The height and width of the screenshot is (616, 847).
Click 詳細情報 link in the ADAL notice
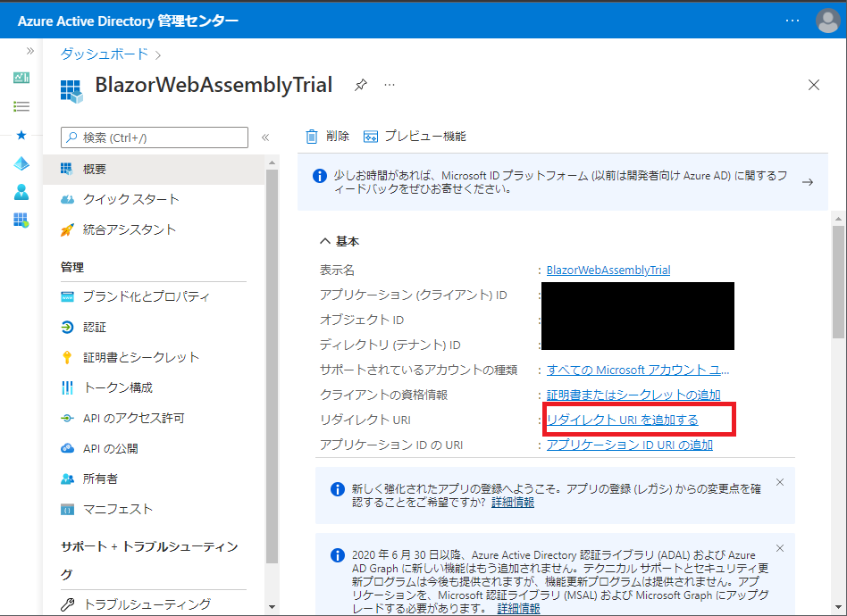click(518, 609)
